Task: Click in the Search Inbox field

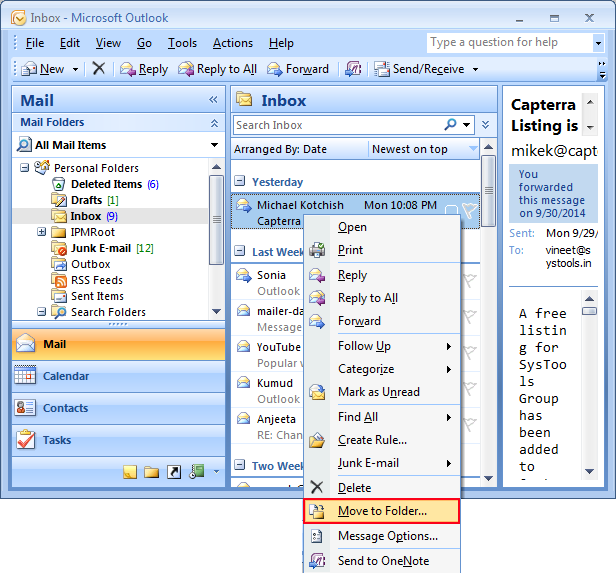Action: 338,125
